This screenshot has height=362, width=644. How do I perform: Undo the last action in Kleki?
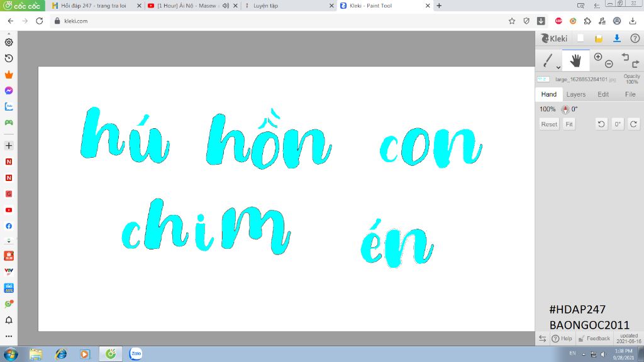click(625, 57)
